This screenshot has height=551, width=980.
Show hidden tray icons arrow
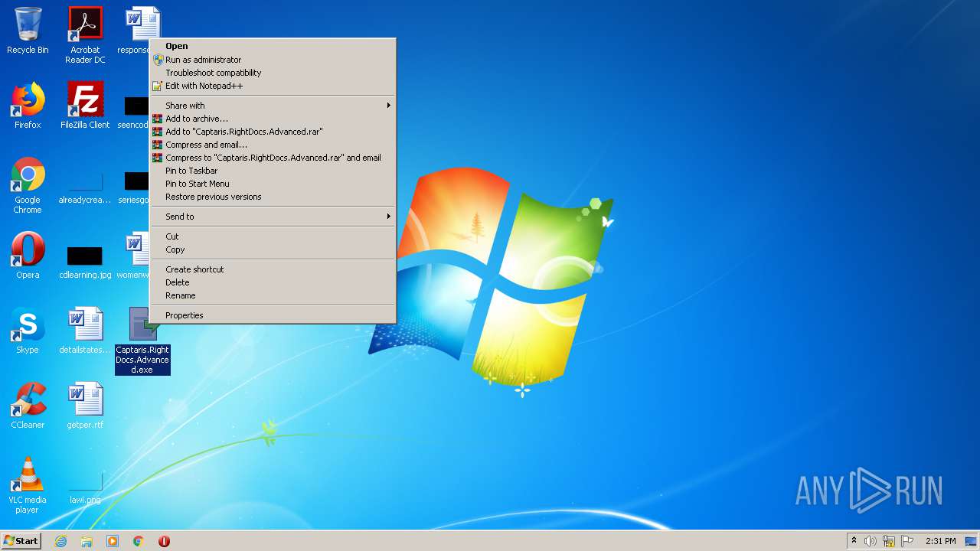click(854, 541)
